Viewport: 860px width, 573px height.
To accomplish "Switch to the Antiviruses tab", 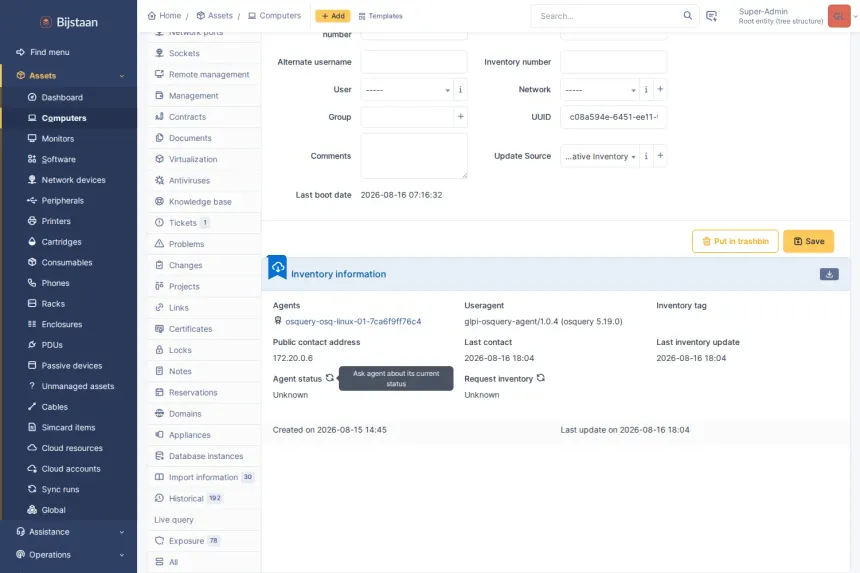I will tap(204, 180).
